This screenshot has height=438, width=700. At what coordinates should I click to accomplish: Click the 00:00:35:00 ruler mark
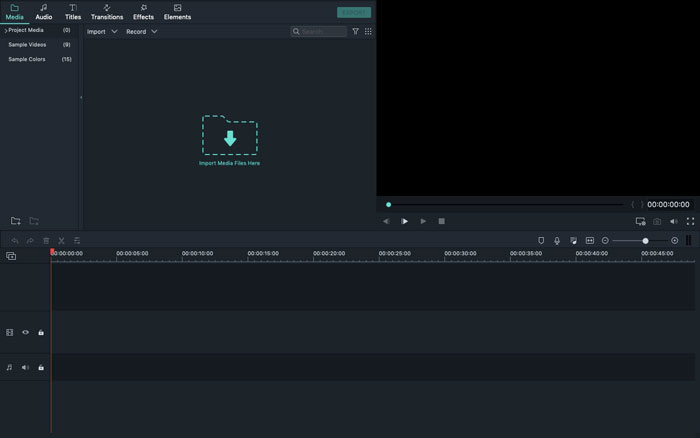click(526, 253)
